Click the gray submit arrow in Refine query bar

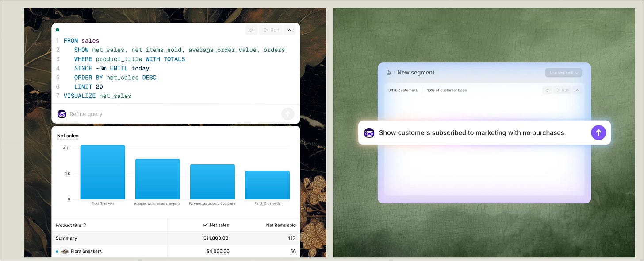tap(288, 114)
